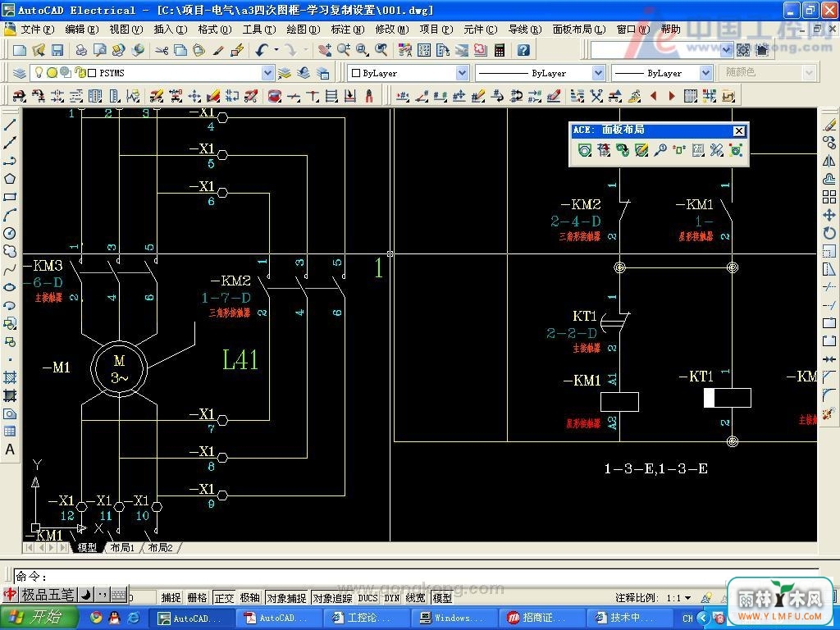This screenshot has width=840, height=630.
Task: Click the 开始 Start button
Action: click(39, 618)
